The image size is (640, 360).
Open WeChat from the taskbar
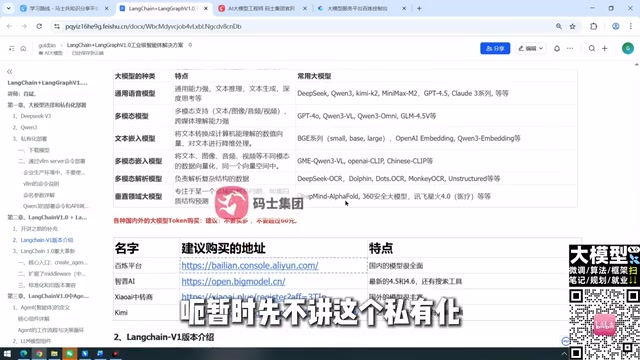(69, 353)
